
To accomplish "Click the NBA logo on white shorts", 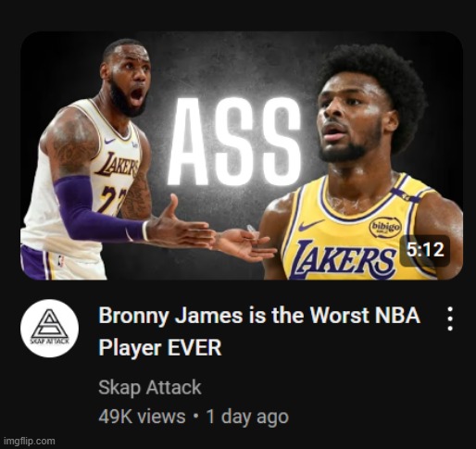I will pyautogui.click(x=60, y=261).
